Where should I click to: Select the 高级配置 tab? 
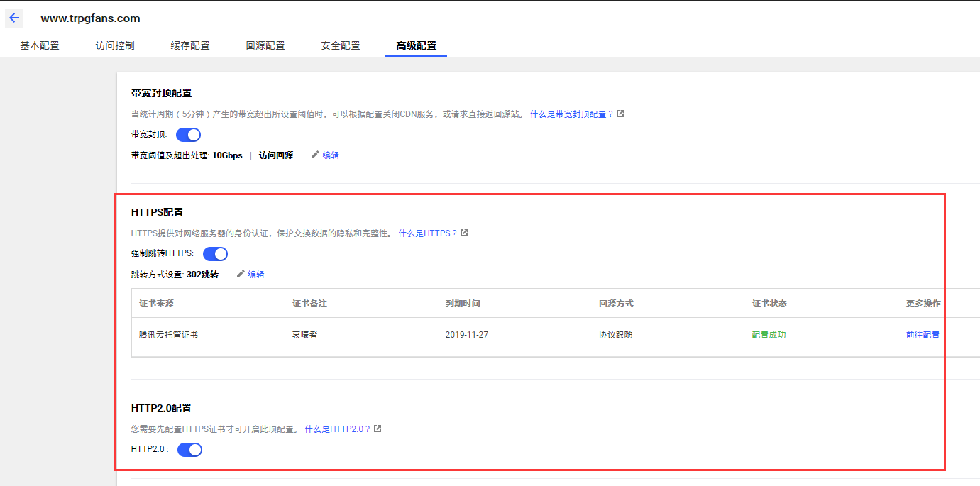coord(416,45)
